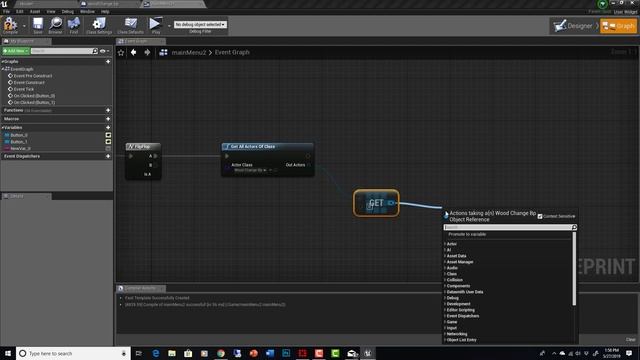Add a new macro with plus icon
Viewport: 640px width, 360px height.
click(108, 119)
